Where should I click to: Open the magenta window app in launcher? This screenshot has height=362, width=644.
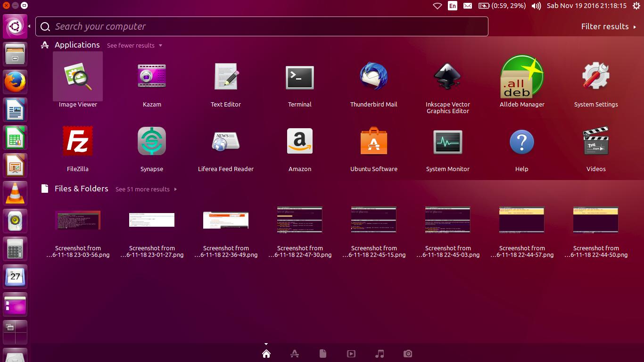(15, 304)
